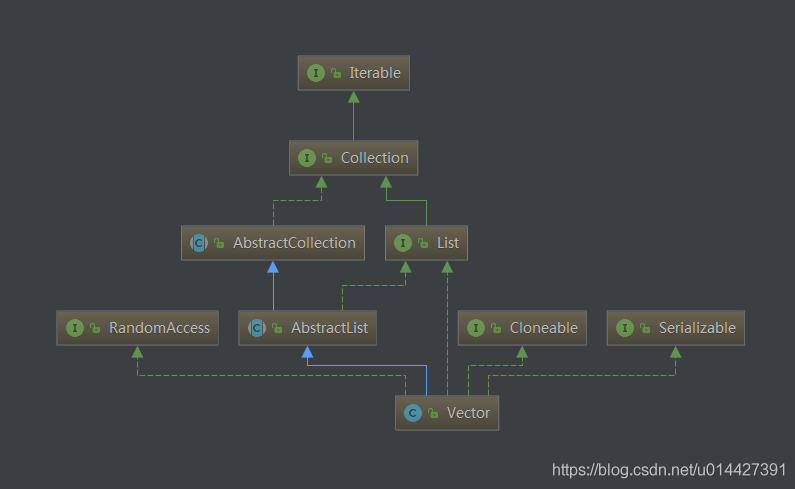Click the interface icon on RandomAccess node
Viewport: 795px width, 489px height.
[x=75, y=328]
